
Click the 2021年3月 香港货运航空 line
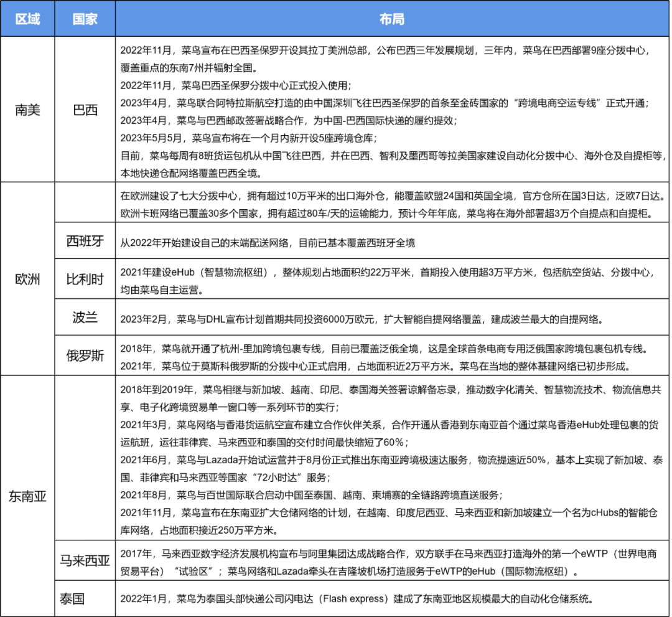[x=389, y=425]
